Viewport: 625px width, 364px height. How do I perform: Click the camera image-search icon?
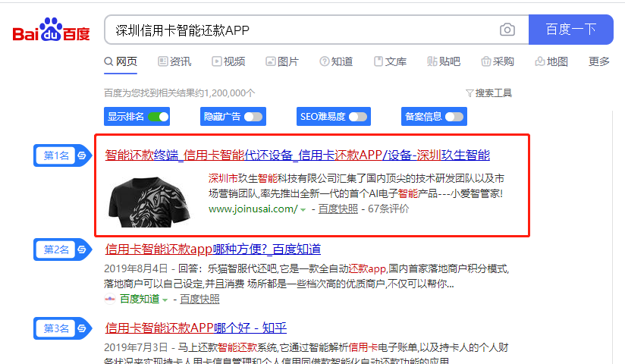click(507, 30)
